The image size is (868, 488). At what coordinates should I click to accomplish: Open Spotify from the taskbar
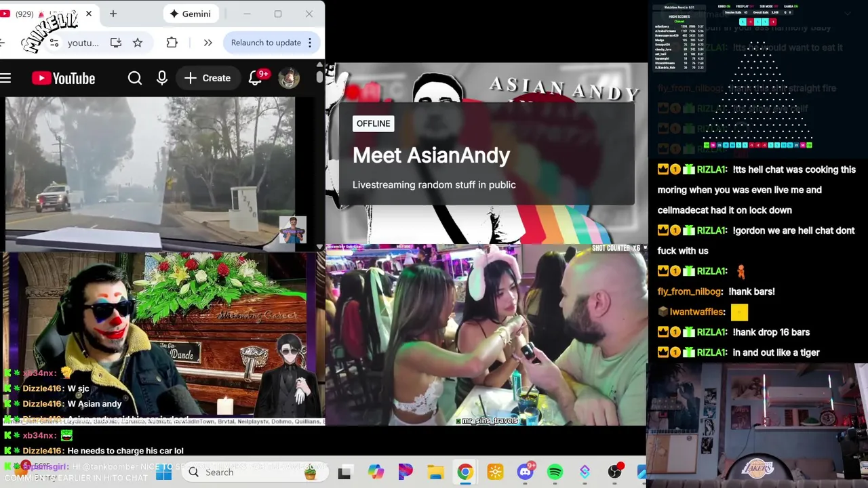click(555, 472)
